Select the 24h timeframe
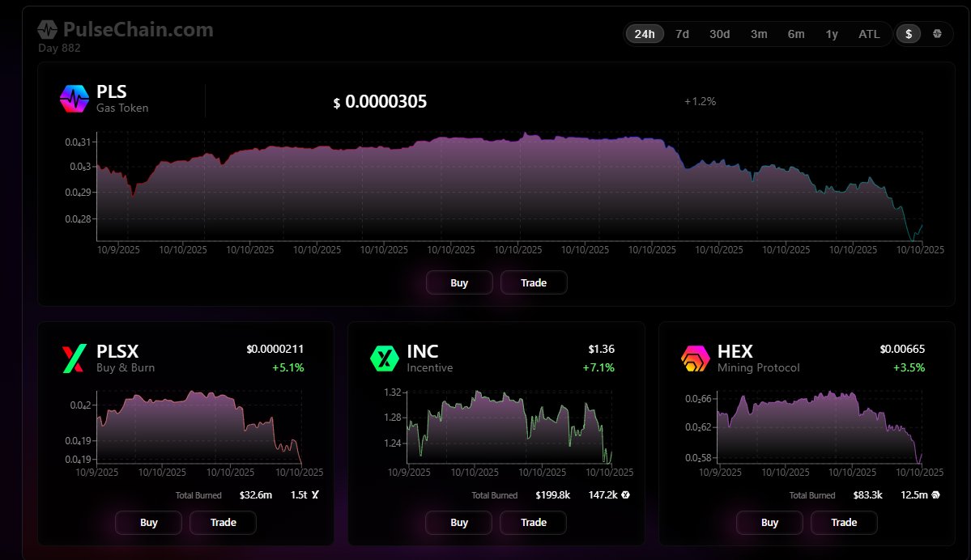This screenshot has width=971, height=560. [x=645, y=34]
